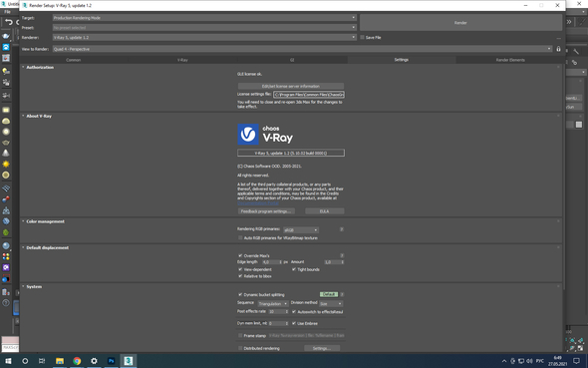Click the Undo arrow in 3ds Max toolbar
588x368 pixels.
tap(9, 22)
